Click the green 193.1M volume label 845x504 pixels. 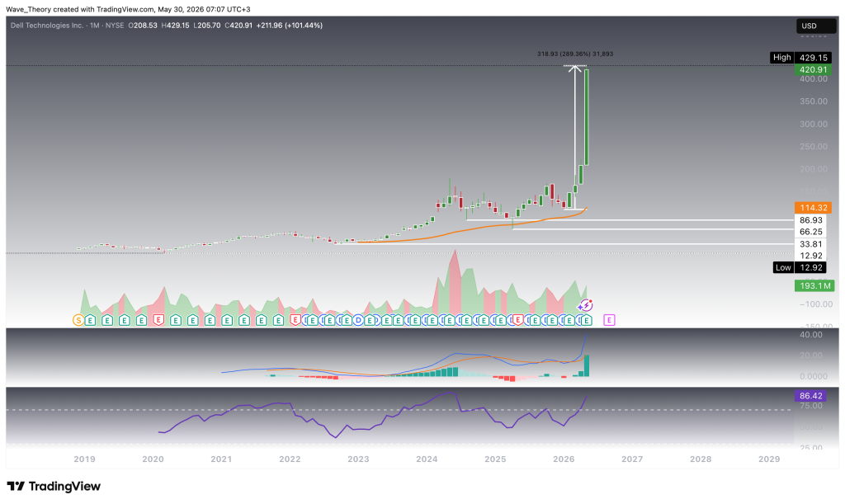click(814, 286)
